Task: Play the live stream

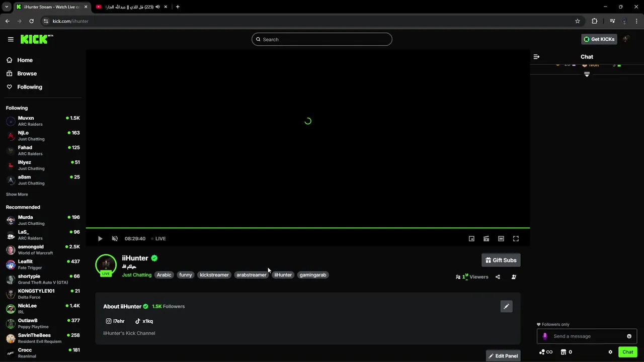Action: point(100,239)
